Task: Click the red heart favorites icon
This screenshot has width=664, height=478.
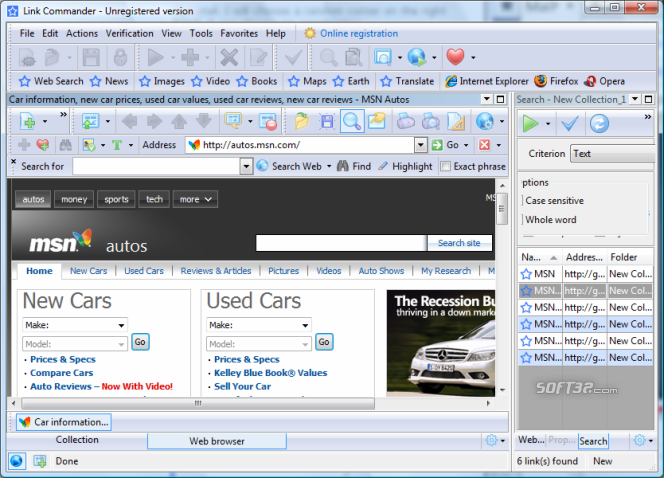Action: click(456, 57)
